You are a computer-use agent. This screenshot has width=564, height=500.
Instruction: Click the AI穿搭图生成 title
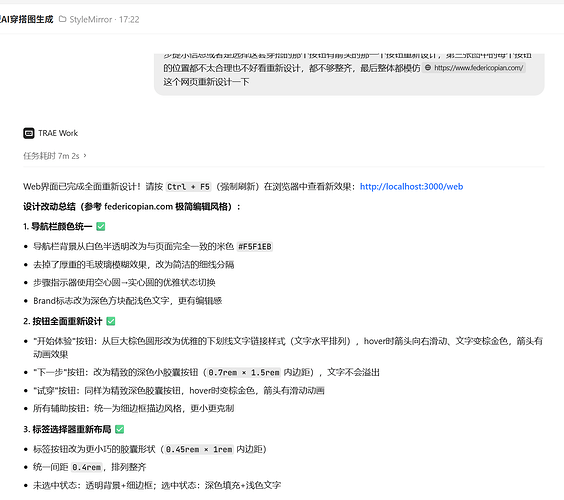[x=27, y=19]
